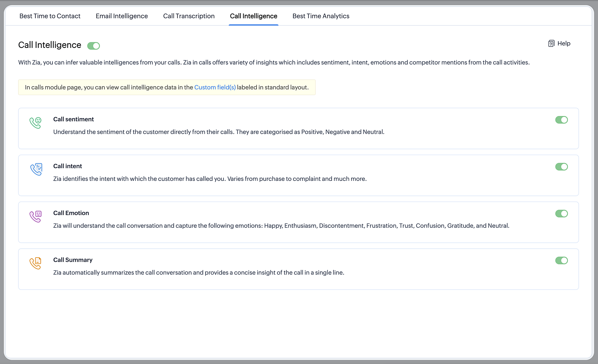Click the Call Intelligence page title

point(50,45)
